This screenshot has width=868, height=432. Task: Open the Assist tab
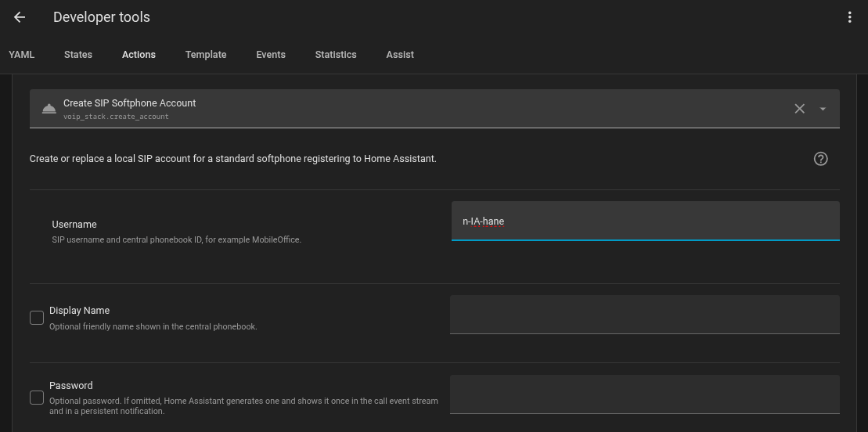(x=400, y=54)
